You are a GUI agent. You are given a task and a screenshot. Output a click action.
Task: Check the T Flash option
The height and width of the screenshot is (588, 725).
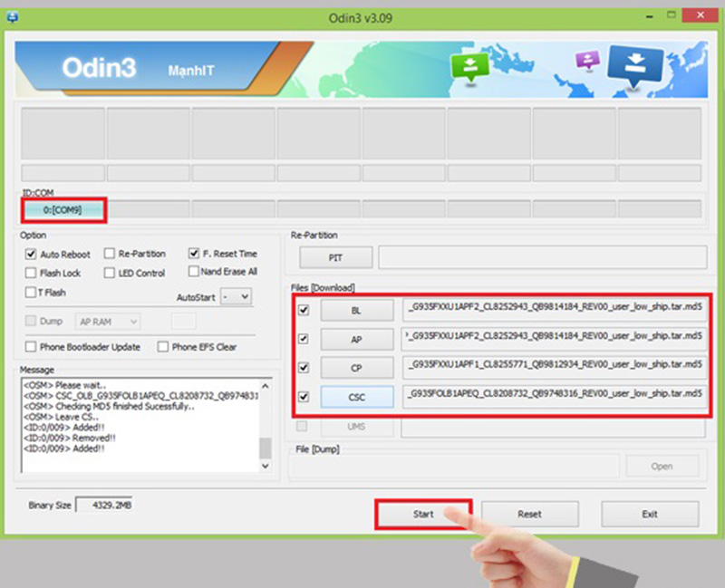[x=31, y=292]
